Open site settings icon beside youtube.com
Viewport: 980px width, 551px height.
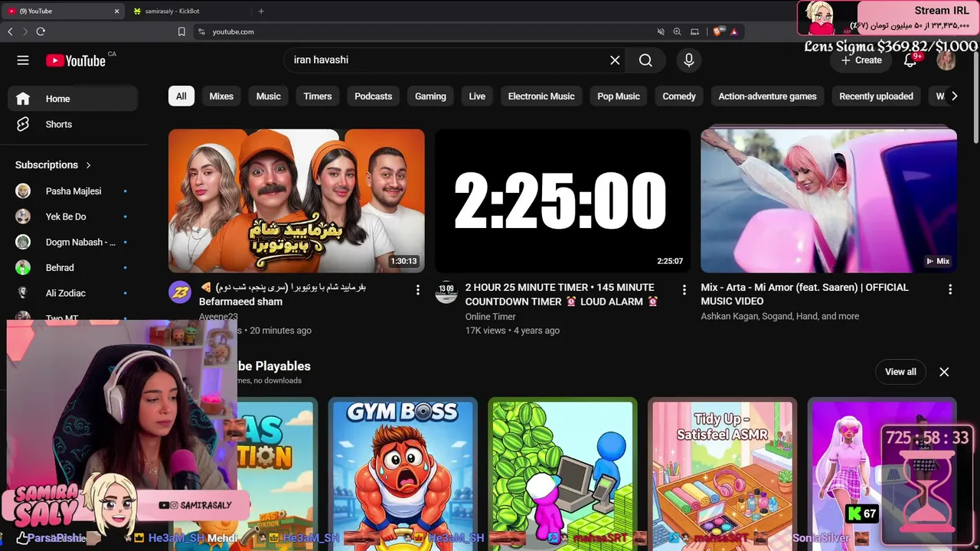click(x=201, y=31)
